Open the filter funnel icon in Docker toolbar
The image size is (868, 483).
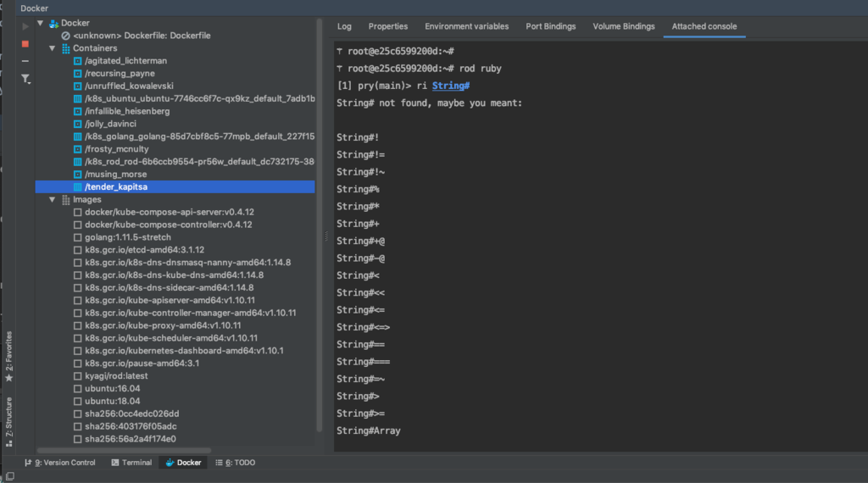25,79
